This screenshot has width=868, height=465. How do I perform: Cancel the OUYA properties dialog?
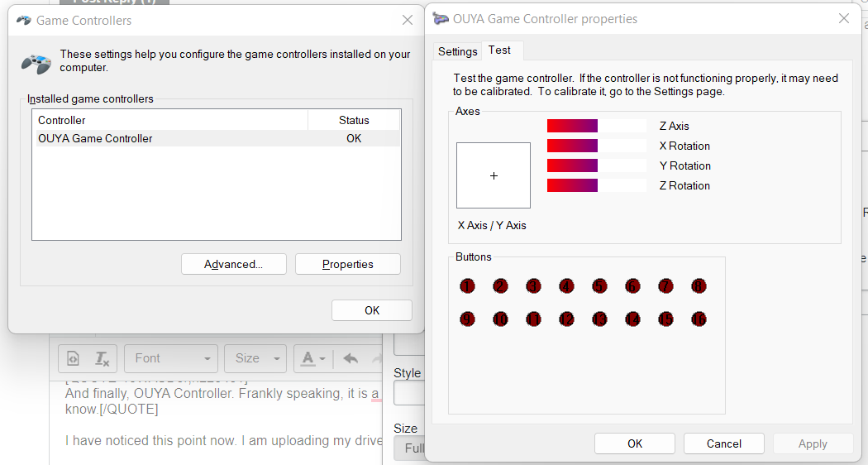tap(724, 443)
